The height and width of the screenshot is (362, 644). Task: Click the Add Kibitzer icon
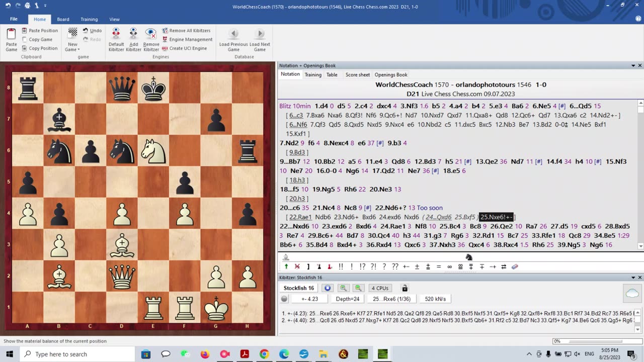pyautogui.click(x=133, y=34)
